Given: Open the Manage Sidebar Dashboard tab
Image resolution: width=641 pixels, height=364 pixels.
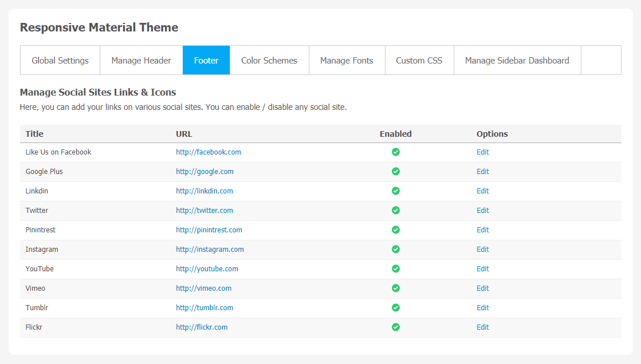Looking at the screenshot, I should click(517, 61).
